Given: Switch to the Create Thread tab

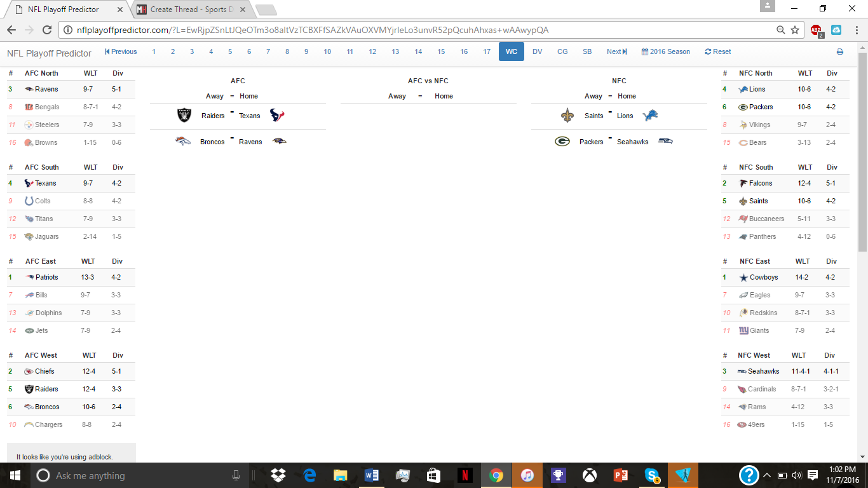Looking at the screenshot, I should (x=192, y=10).
